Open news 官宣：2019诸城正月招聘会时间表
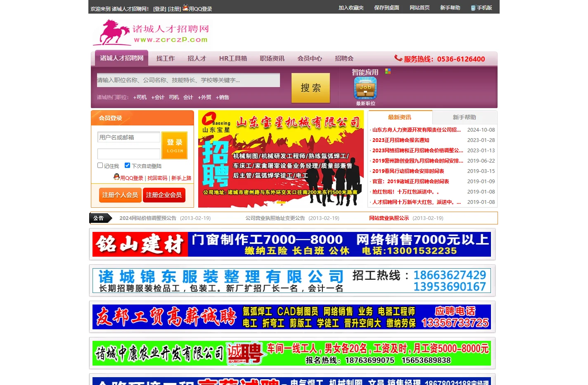 pos(410,182)
